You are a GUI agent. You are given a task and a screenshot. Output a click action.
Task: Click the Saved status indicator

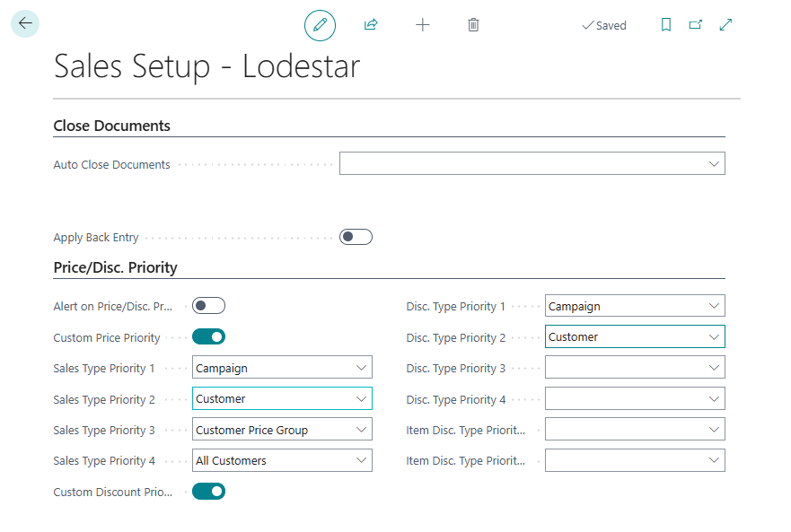point(604,25)
